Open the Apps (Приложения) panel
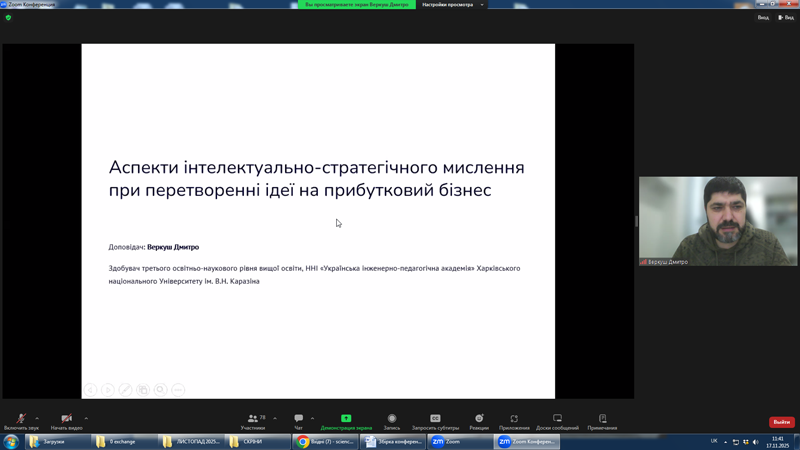Viewport: 800px width, 450px height. [514, 420]
